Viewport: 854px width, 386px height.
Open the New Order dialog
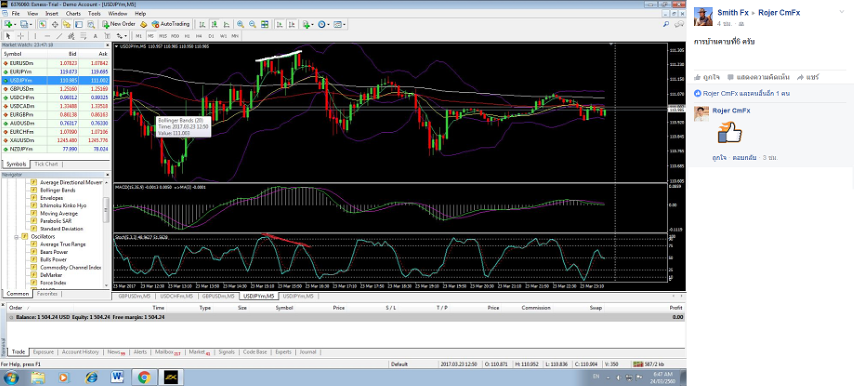pos(118,24)
